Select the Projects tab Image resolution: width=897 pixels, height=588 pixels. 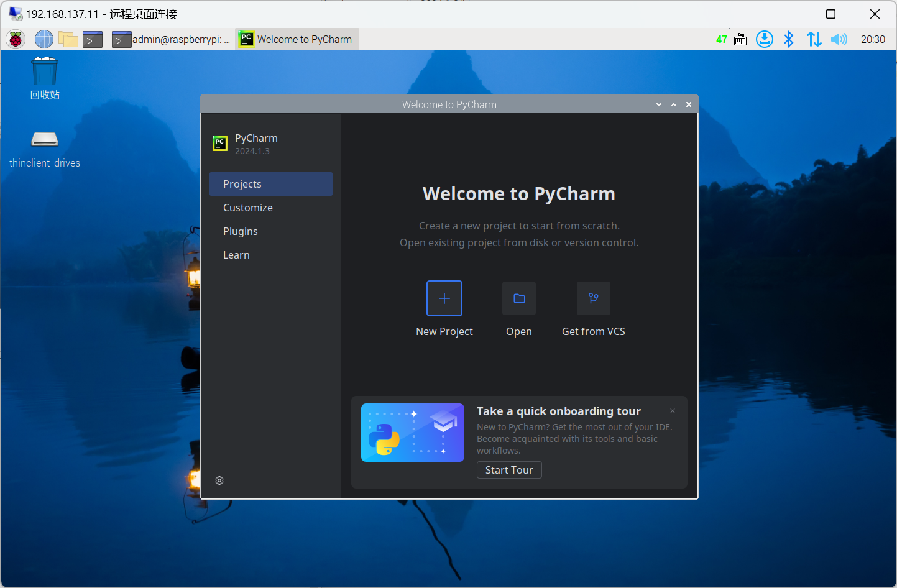[271, 184]
